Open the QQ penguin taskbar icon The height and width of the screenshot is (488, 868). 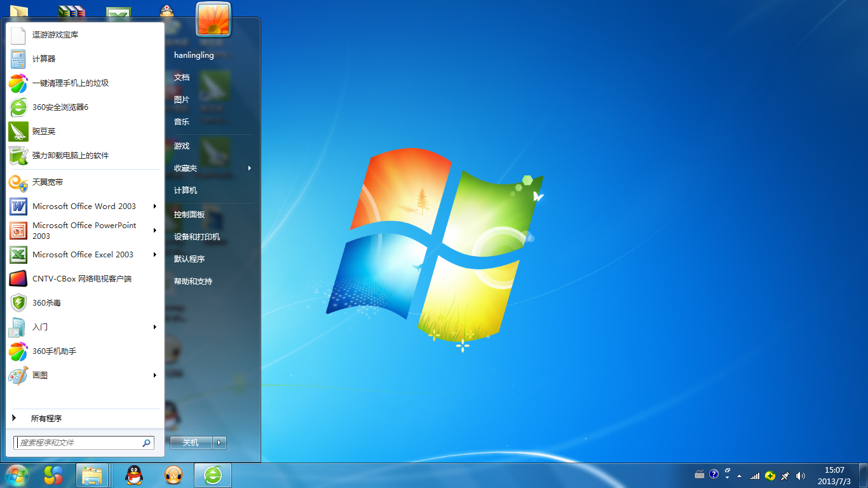pos(134,475)
